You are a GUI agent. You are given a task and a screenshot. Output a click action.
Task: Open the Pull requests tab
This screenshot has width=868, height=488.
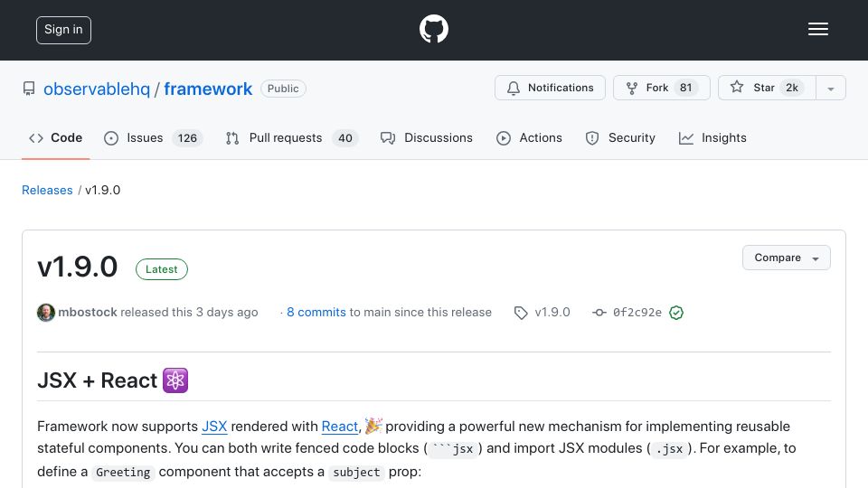[x=292, y=137]
